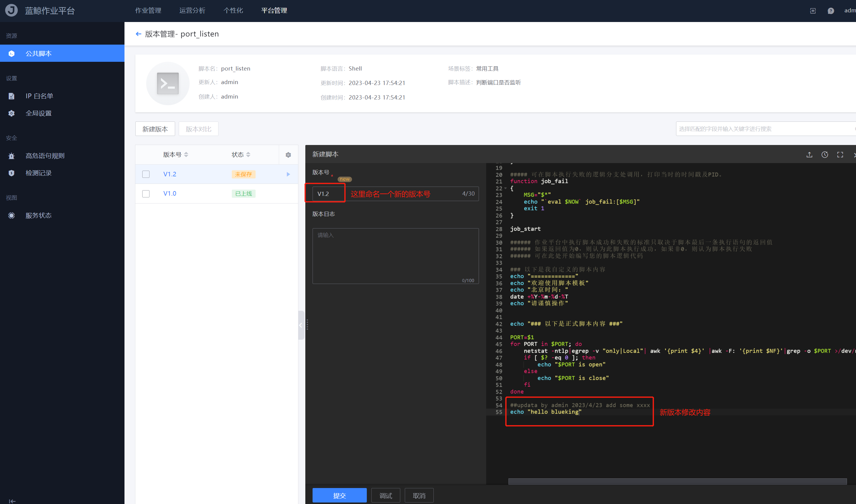Click the date +%Y-%m-%d-%T code line

pos(539,297)
